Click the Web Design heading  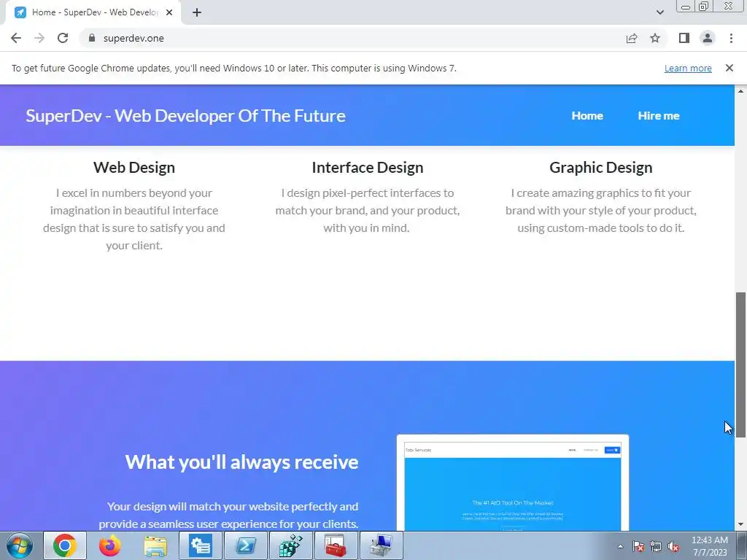pos(134,168)
